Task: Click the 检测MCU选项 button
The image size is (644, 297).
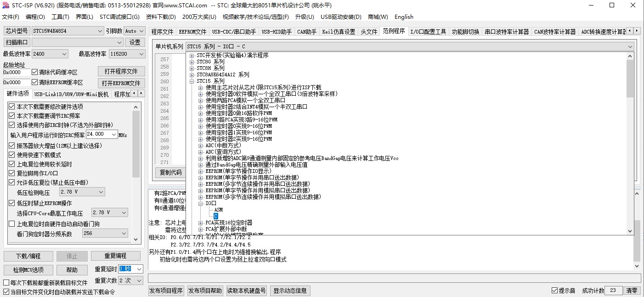Action: pos(28,270)
